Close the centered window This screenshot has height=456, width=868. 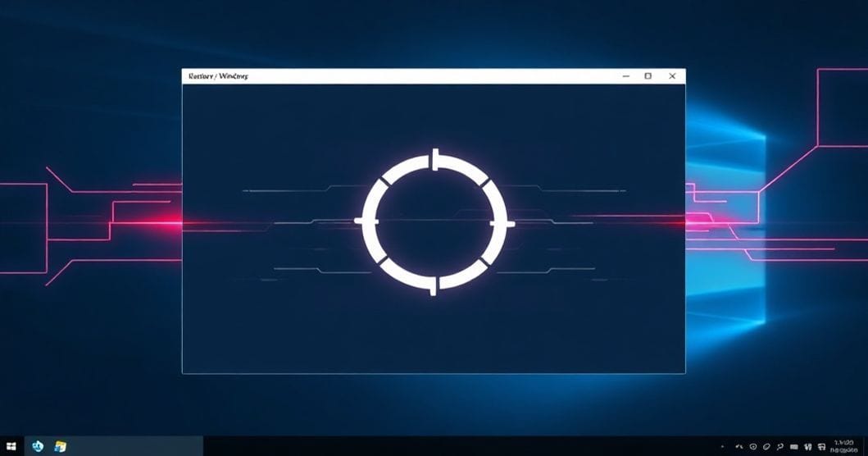click(672, 76)
